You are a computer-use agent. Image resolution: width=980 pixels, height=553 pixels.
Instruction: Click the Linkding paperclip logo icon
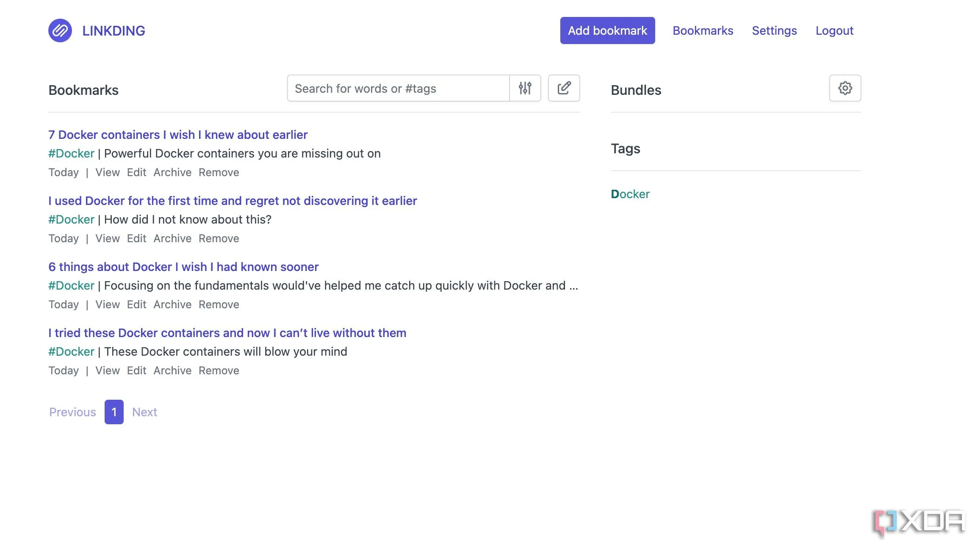pyautogui.click(x=60, y=30)
